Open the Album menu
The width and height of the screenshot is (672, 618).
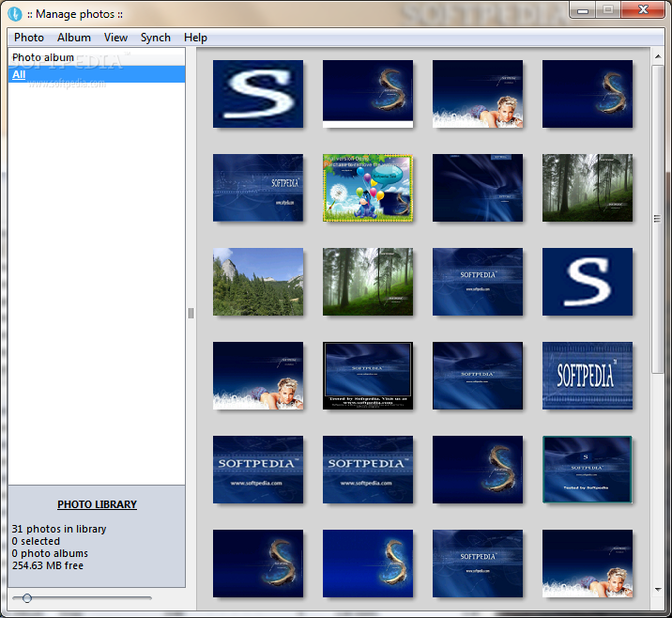click(74, 38)
